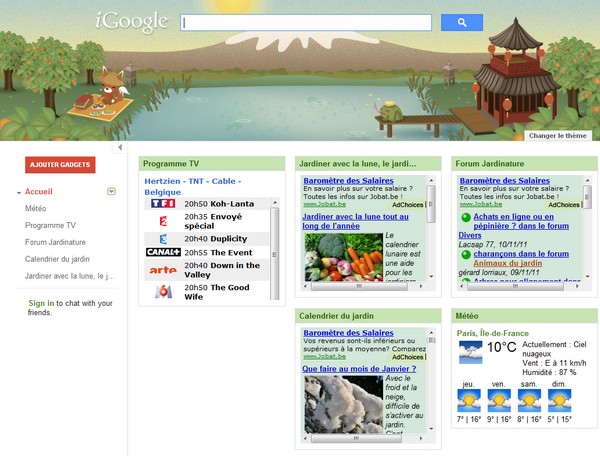The width and height of the screenshot is (600, 456).
Task: Click the jeu. forecast weather icon
Action: pos(469,401)
